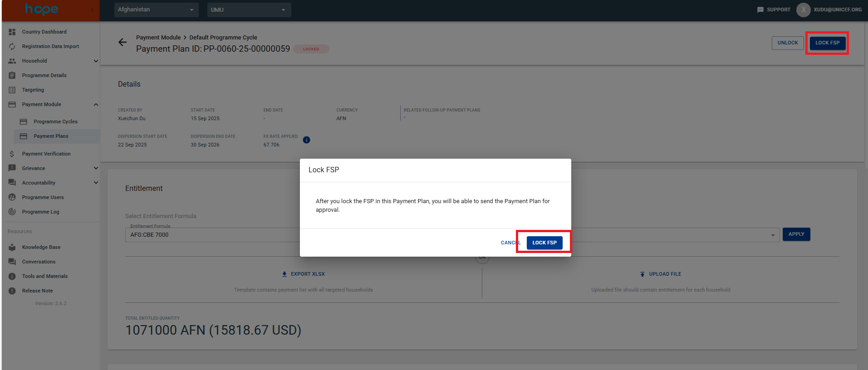Image resolution: width=868 pixels, height=370 pixels.
Task: Click the Payment Verification dollar icon
Action: pyautogui.click(x=12, y=154)
